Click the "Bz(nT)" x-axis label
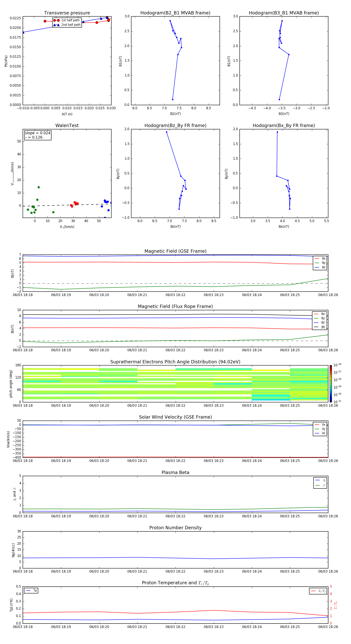The image size is (351, 644). pyautogui.click(x=175, y=227)
